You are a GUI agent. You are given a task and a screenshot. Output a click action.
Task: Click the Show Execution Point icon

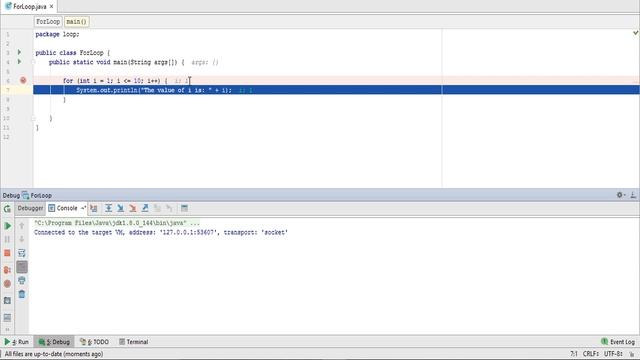94,209
